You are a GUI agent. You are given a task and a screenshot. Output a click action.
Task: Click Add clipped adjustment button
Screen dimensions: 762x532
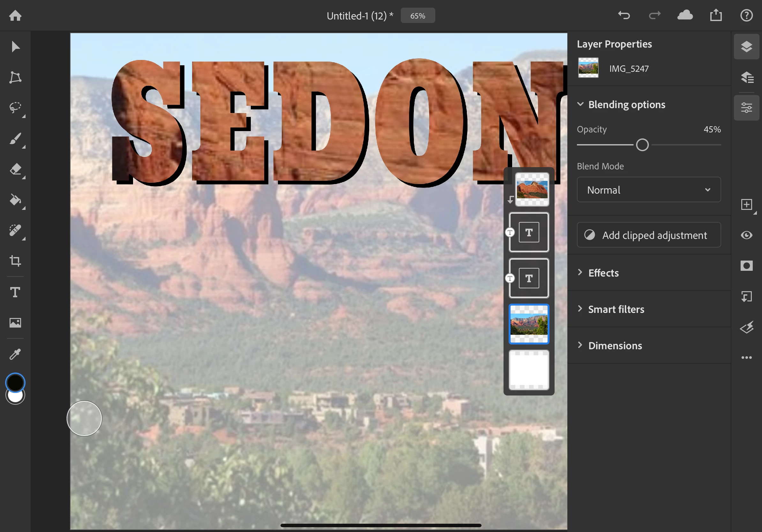648,235
